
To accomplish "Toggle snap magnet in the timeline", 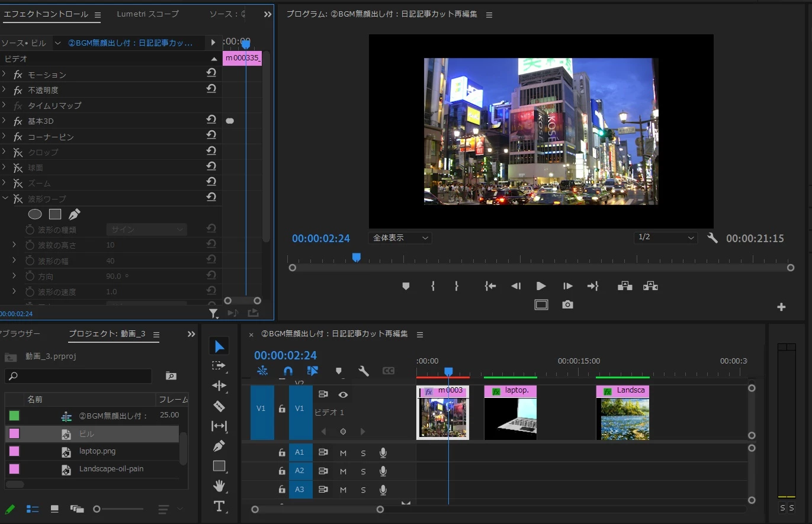I will pyautogui.click(x=288, y=371).
